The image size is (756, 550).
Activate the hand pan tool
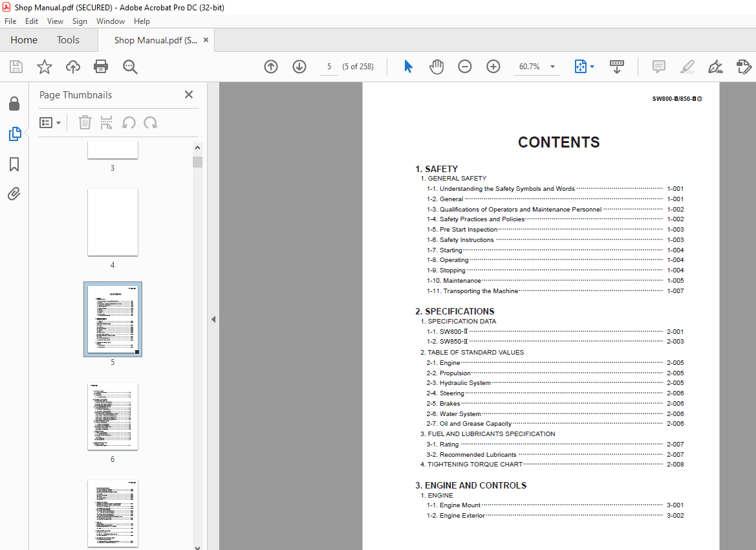coord(437,67)
